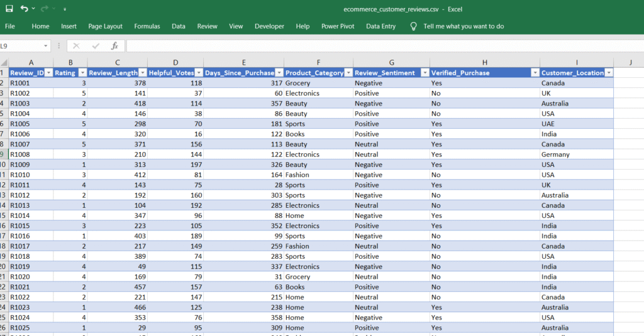Viewport: 644px width, 336px height.
Task: Switch to the Insert ribbon tab
Action: [x=69, y=26]
